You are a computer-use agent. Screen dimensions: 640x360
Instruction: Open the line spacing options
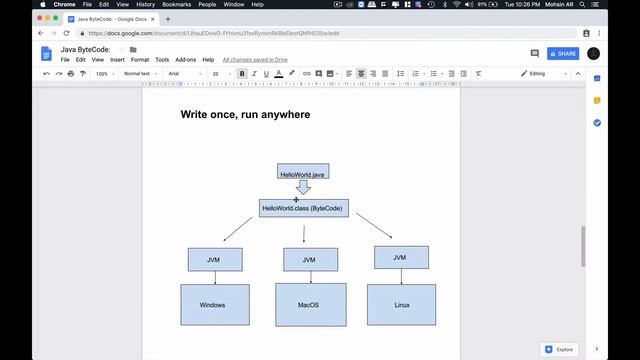tap(400, 74)
